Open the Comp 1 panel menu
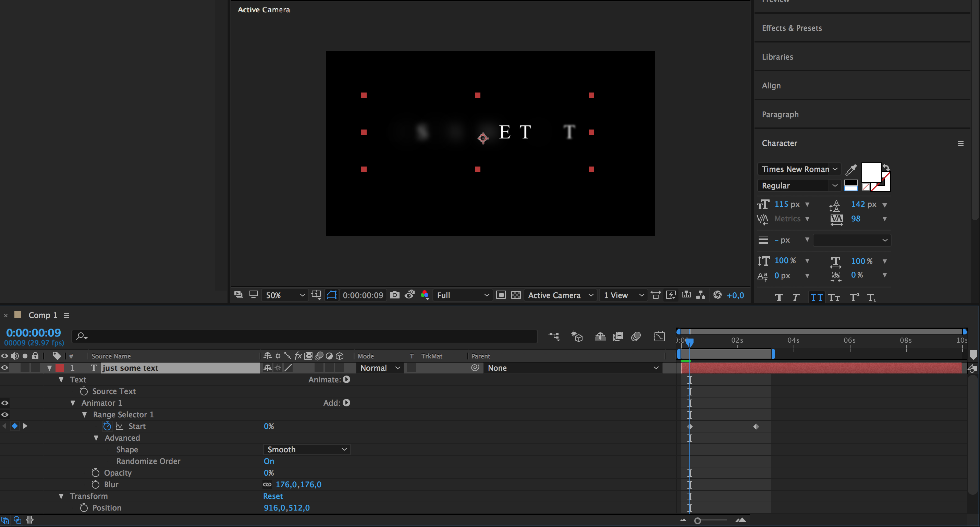Image resolution: width=980 pixels, height=527 pixels. [66, 316]
